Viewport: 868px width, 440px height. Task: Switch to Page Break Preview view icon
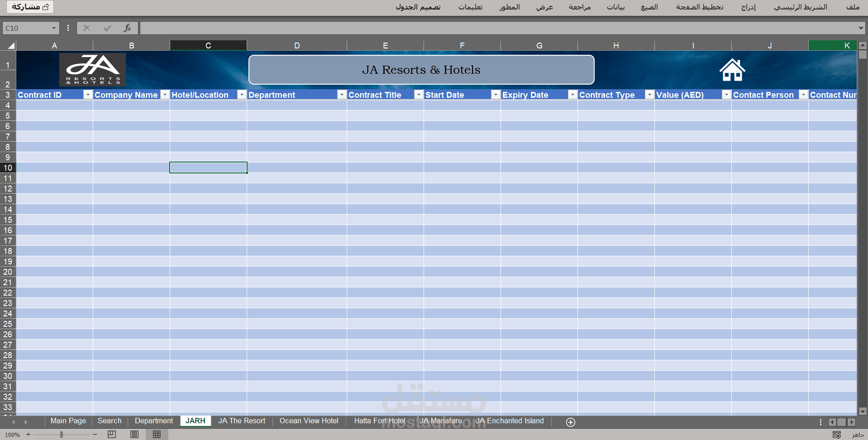[x=112, y=434]
